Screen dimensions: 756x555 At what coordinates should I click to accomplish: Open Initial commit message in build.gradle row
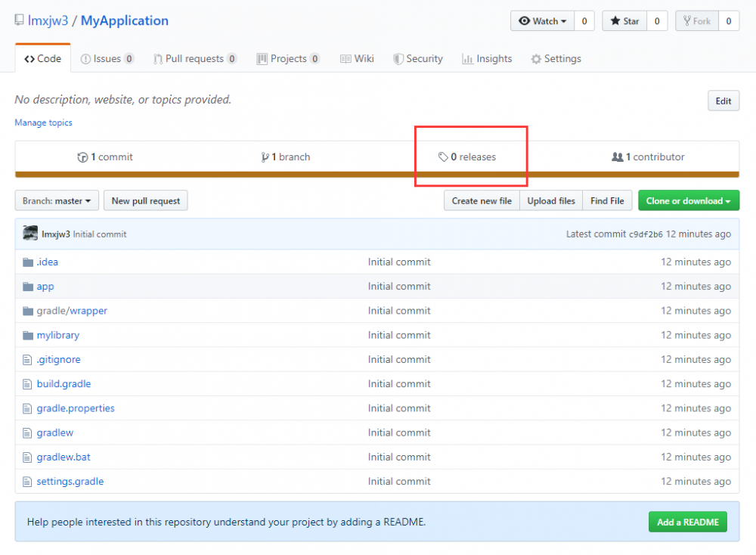pos(399,384)
